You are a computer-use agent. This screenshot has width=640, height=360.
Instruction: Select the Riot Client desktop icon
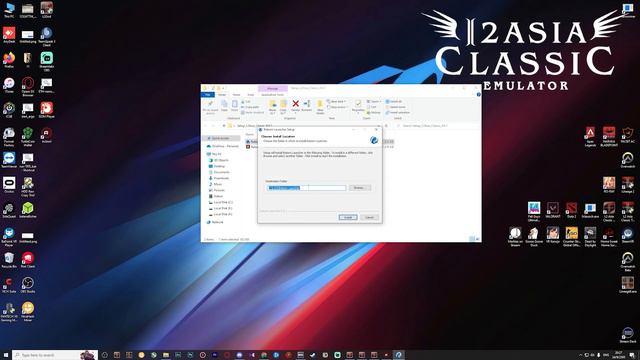28,260
